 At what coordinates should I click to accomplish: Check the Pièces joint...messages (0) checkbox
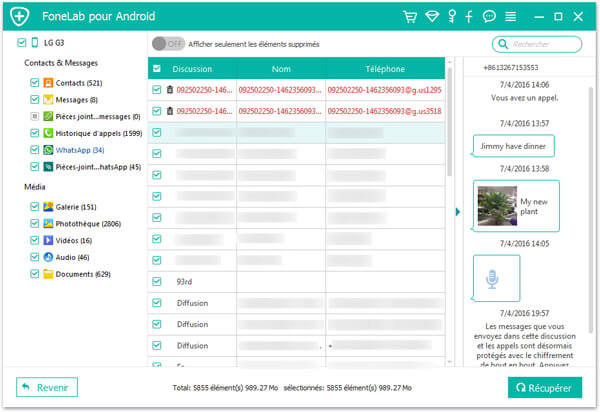(34, 116)
